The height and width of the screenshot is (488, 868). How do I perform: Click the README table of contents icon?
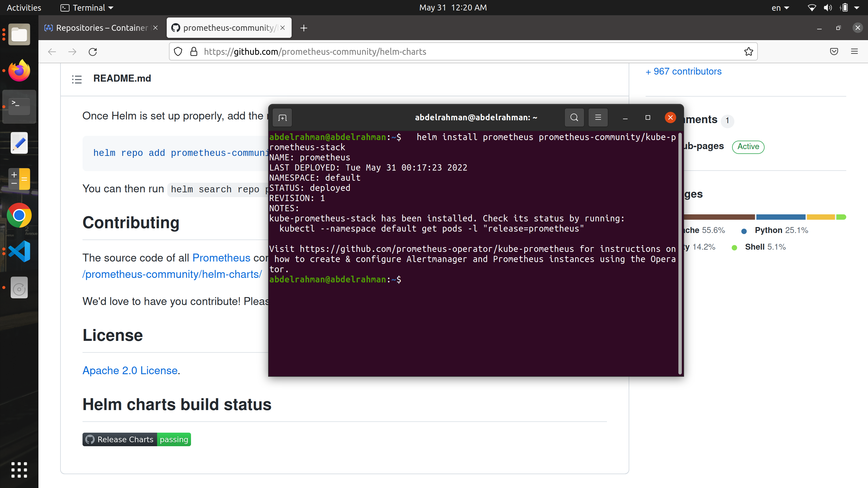(77, 79)
